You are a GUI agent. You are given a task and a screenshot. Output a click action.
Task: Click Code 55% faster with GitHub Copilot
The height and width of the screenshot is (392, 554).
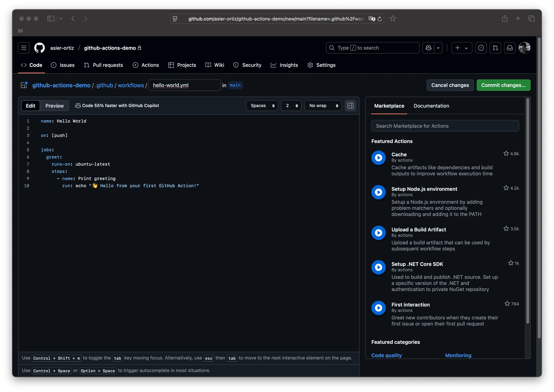(x=117, y=105)
